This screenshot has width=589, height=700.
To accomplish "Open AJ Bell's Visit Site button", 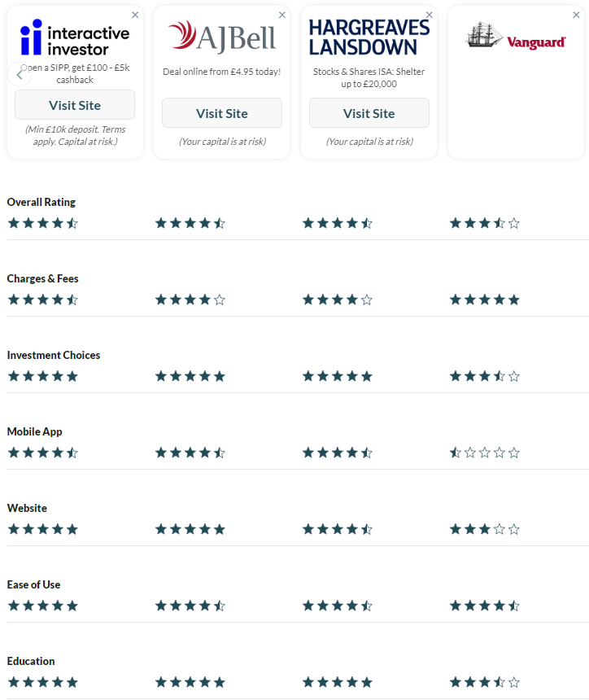I will (222, 113).
